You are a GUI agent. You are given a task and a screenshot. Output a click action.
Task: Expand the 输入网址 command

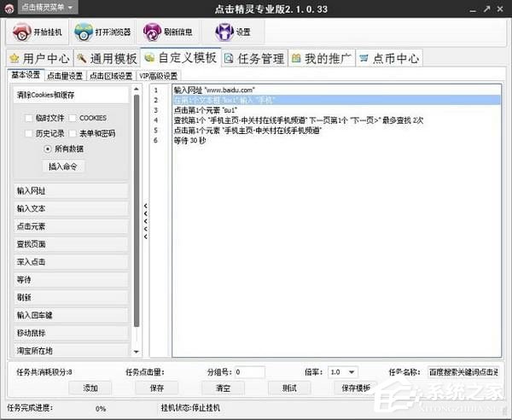coord(71,190)
